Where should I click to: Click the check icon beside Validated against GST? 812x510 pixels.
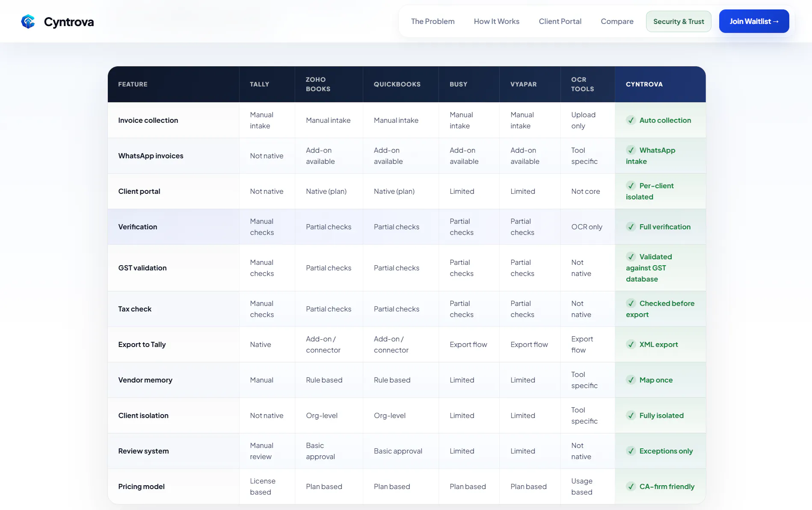[631, 257]
